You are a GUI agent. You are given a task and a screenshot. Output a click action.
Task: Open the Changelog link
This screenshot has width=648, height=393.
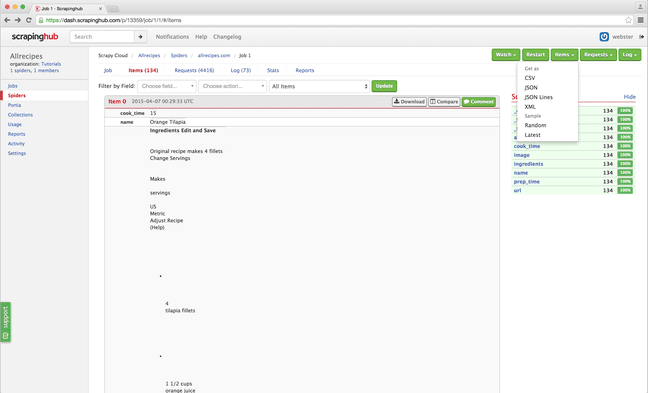coord(227,37)
